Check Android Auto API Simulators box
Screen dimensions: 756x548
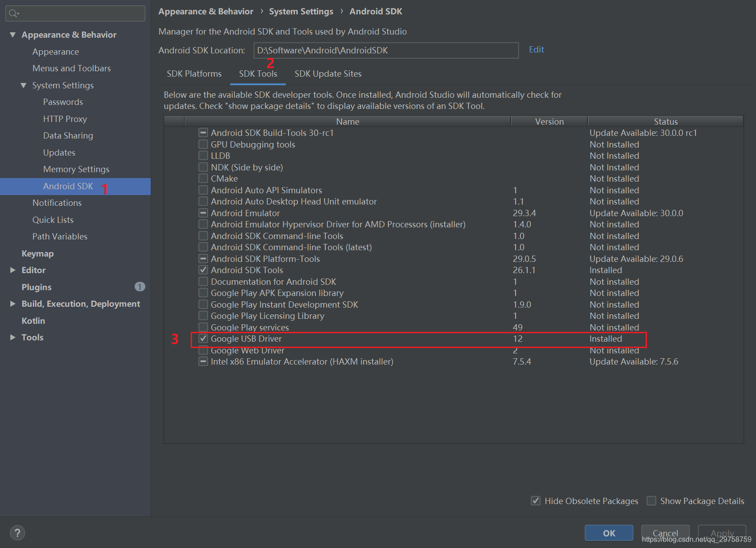203,190
